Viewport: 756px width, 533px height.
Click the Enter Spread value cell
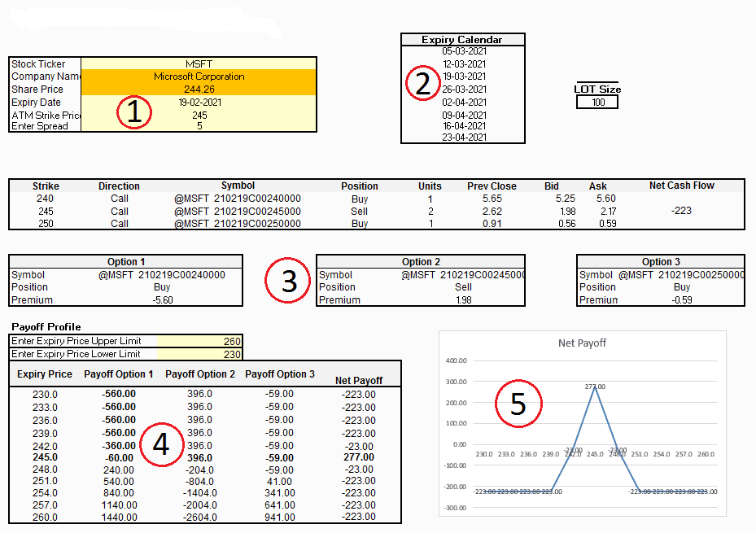pyautogui.click(x=199, y=126)
